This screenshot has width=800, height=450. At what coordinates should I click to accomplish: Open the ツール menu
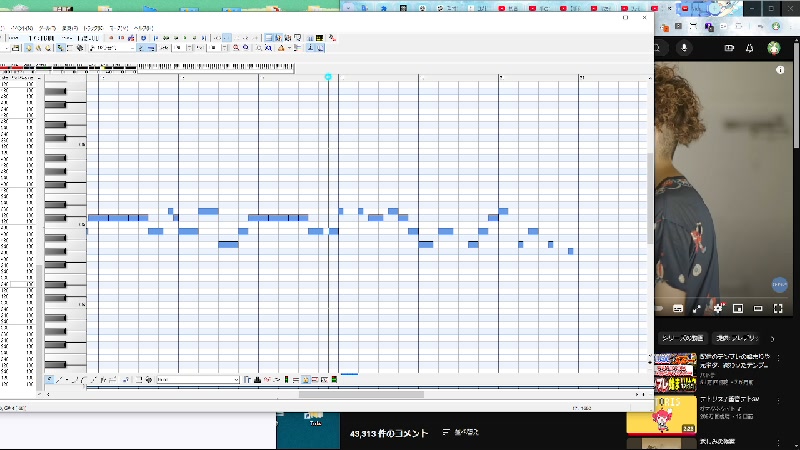pyautogui.click(x=47, y=28)
